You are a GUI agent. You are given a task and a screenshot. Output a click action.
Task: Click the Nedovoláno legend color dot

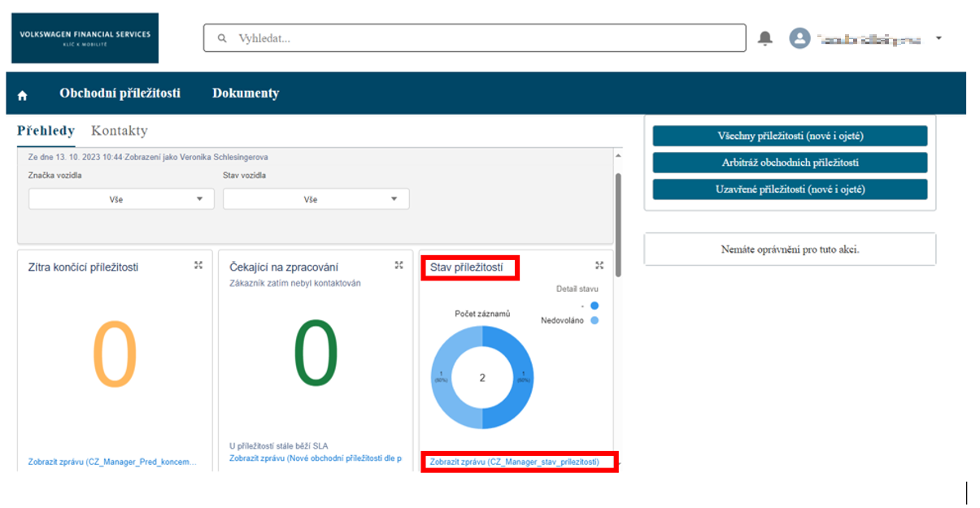click(595, 320)
